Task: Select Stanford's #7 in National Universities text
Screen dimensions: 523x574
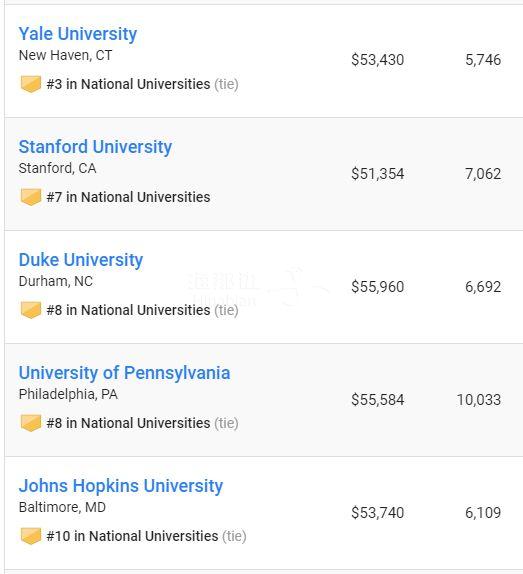Action: (128, 197)
